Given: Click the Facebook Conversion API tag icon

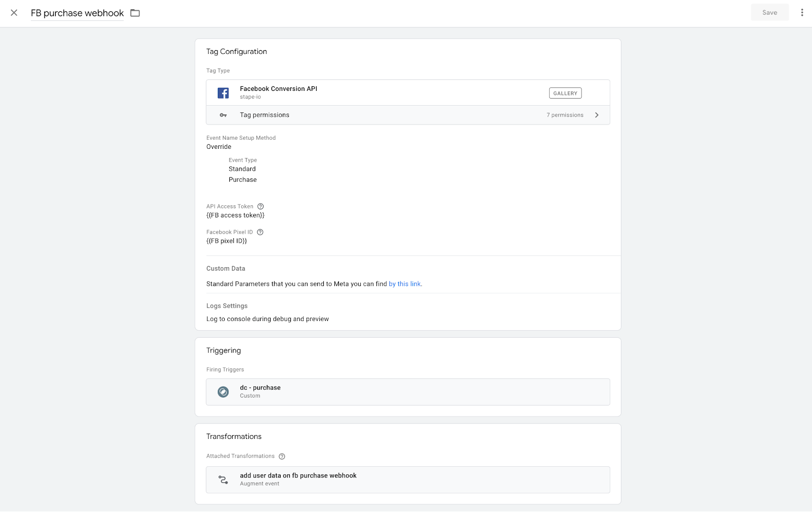Looking at the screenshot, I should pos(223,92).
